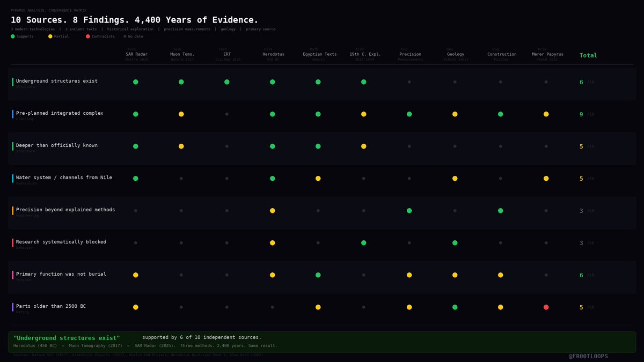Click 19th C. Expl. dot for Underground structures exist
The width and height of the screenshot is (644, 362).
point(364,82)
